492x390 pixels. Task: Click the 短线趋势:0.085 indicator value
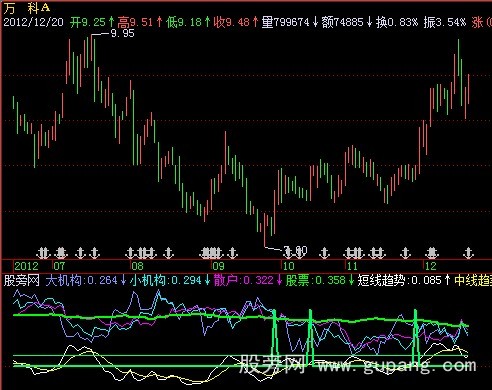(x=404, y=280)
